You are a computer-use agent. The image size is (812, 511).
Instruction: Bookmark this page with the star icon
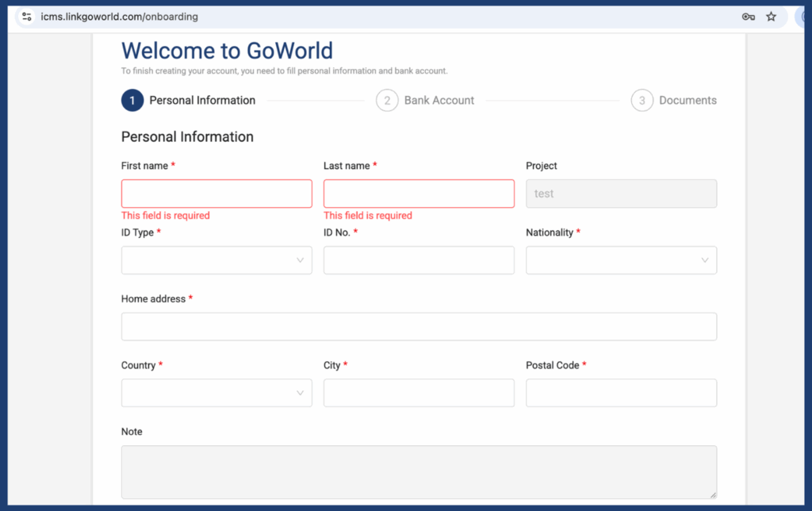(771, 17)
